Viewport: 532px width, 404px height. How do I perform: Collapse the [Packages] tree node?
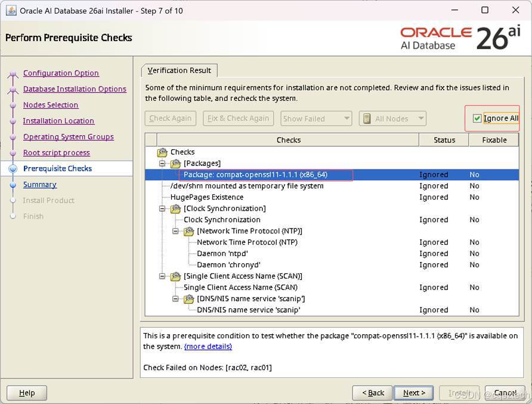[162, 164]
